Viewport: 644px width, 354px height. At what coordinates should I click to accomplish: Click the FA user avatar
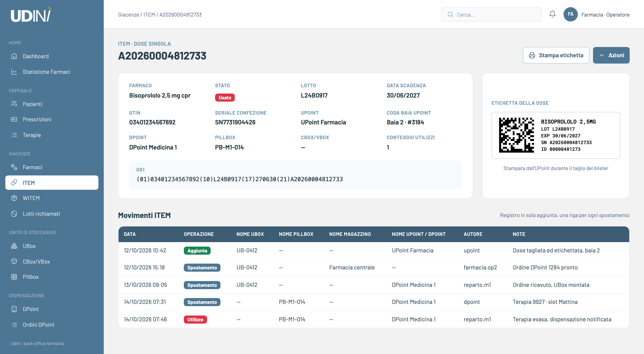(x=570, y=14)
